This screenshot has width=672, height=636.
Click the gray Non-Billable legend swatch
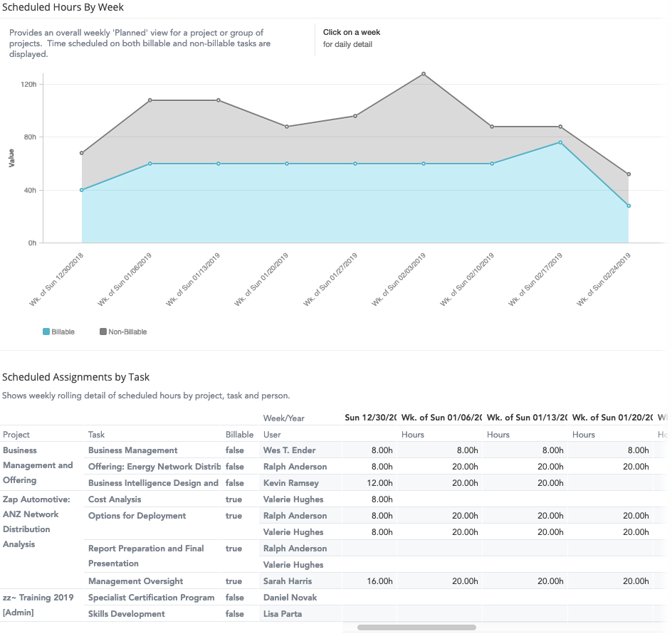[103, 332]
